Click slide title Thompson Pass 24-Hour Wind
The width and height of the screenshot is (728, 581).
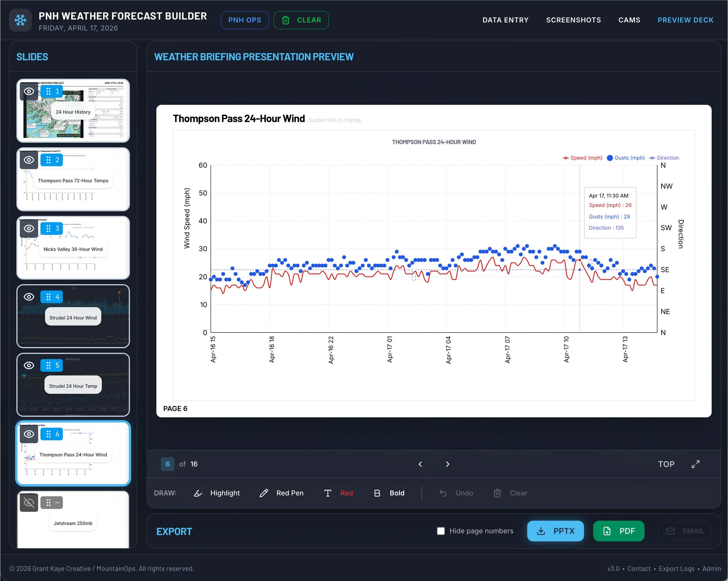[x=239, y=119]
